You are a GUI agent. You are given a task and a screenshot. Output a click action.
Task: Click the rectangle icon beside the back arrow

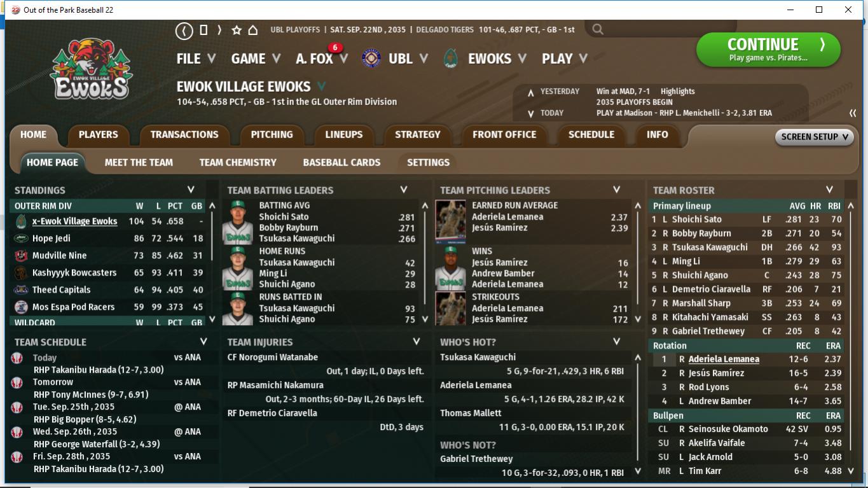203,30
